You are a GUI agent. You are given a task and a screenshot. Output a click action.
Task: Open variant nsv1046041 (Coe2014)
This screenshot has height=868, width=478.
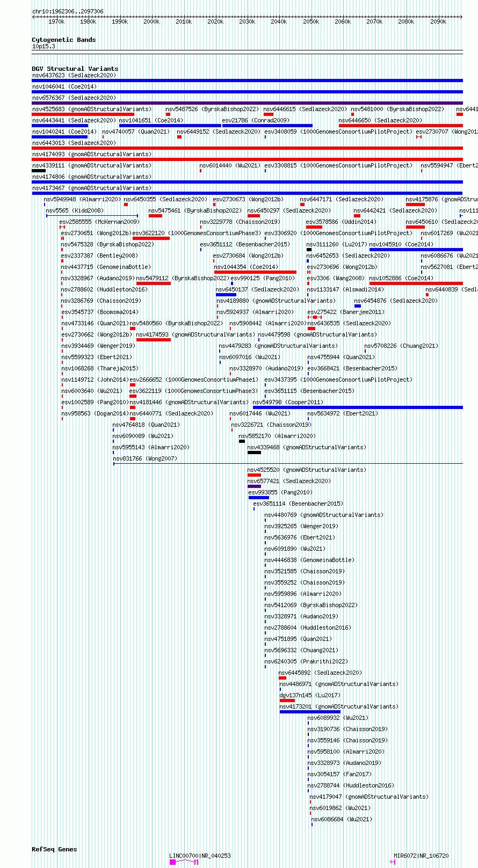(x=64, y=87)
